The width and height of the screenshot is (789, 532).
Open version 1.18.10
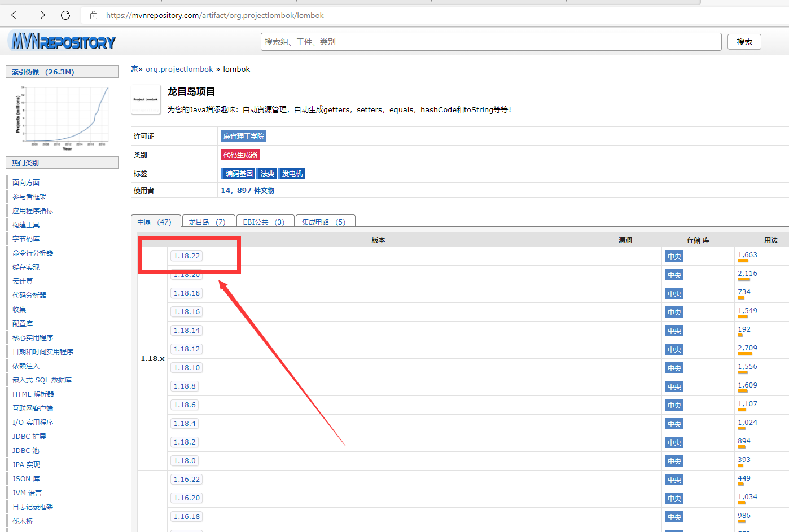[x=187, y=367]
